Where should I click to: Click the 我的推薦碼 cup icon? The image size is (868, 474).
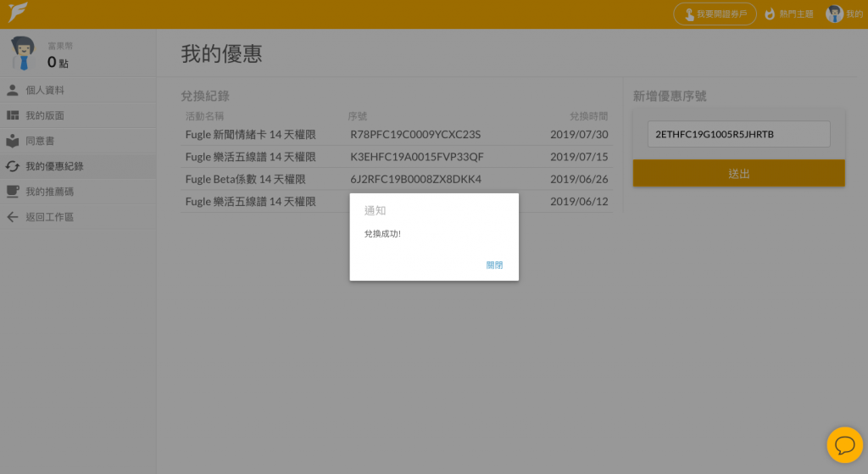click(x=12, y=192)
